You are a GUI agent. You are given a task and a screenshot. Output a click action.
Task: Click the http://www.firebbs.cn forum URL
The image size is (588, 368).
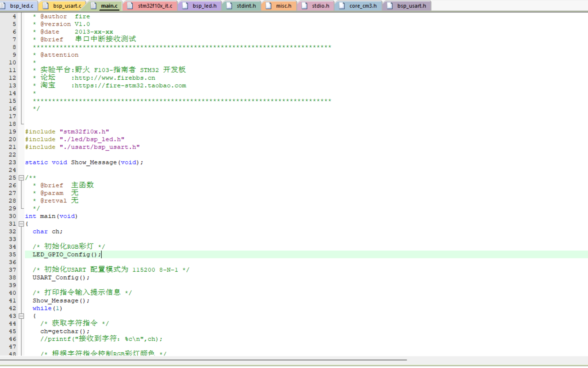coord(115,78)
